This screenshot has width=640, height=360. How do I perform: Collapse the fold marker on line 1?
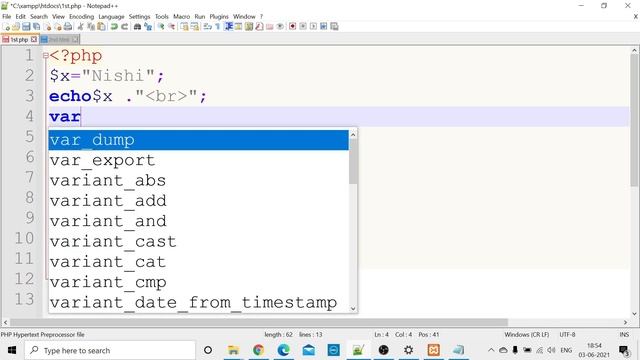(x=45, y=56)
